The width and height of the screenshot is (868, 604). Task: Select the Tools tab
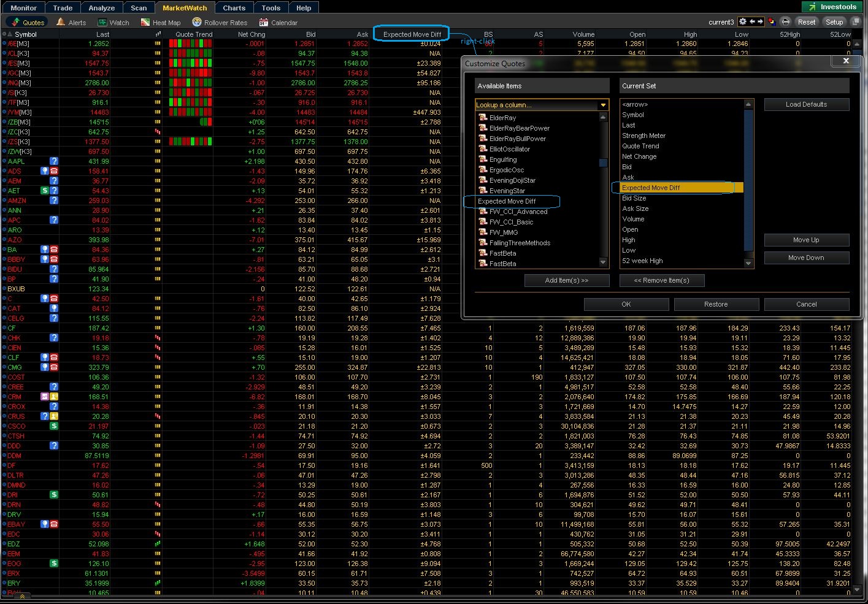coord(271,8)
